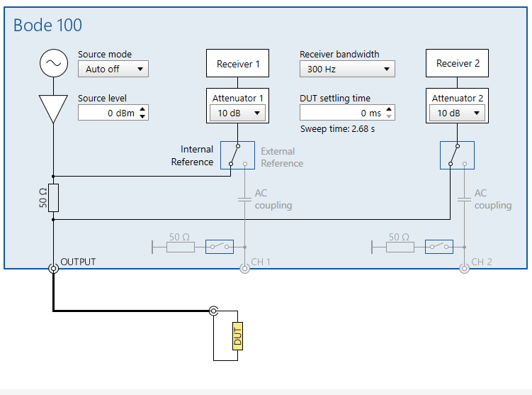Viewport: 532px width, 395px height.
Task: Click the Bode 100 title
Action: [x=47, y=25]
